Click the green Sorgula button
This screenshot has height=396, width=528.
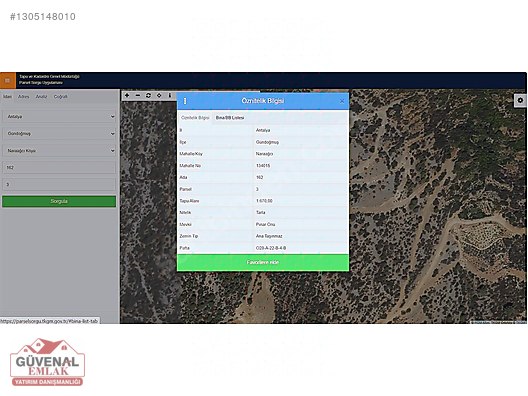click(x=59, y=201)
